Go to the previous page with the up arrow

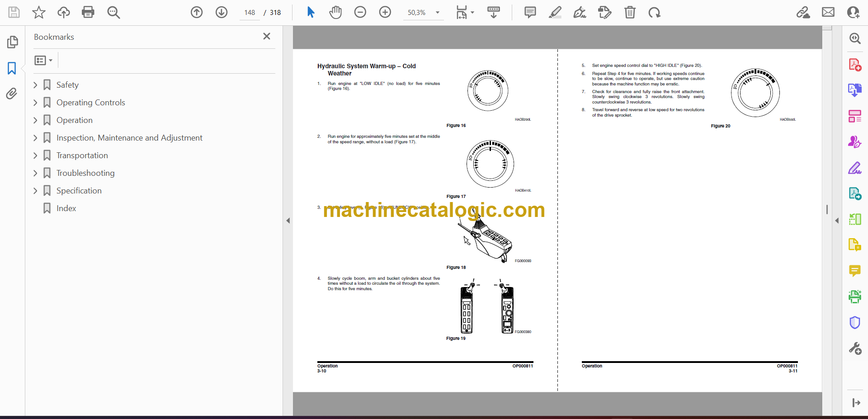pyautogui.click(x=197, y=12)
